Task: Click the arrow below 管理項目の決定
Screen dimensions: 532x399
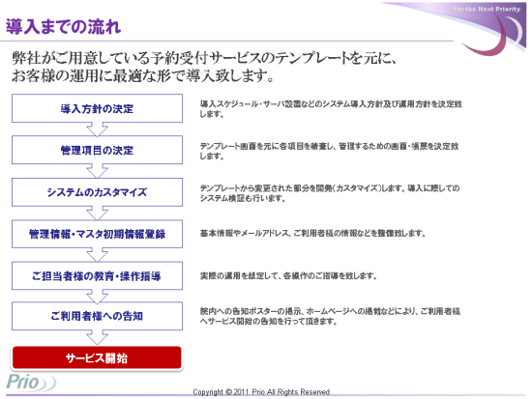Action: (97, 171)
